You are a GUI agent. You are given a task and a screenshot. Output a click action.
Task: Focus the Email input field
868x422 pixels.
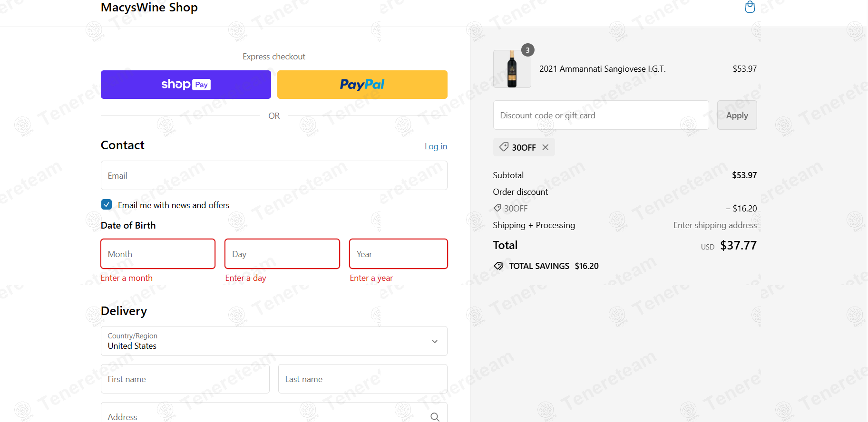click(x=274, y=175)
